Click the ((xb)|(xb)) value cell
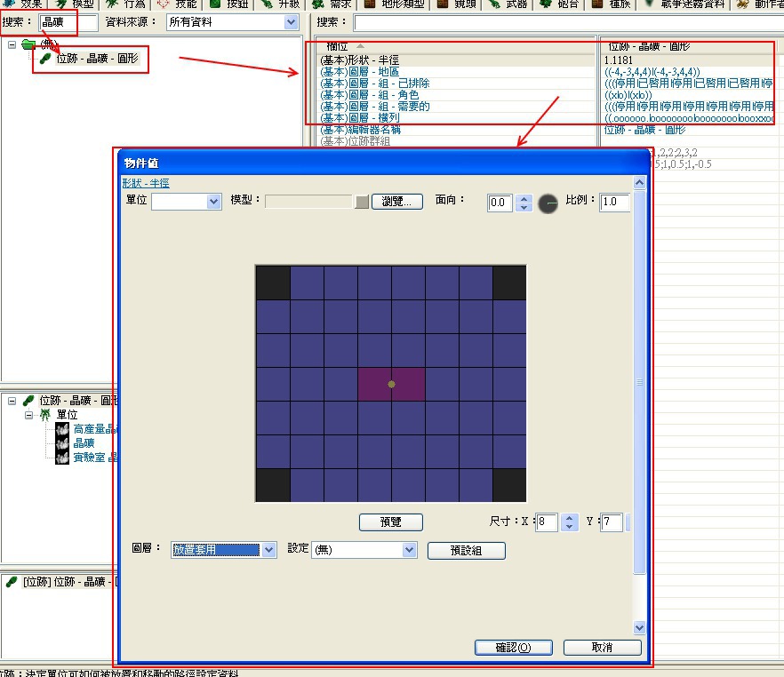The height and width of the screenshot is (677, 784). (x=688, y=94)
